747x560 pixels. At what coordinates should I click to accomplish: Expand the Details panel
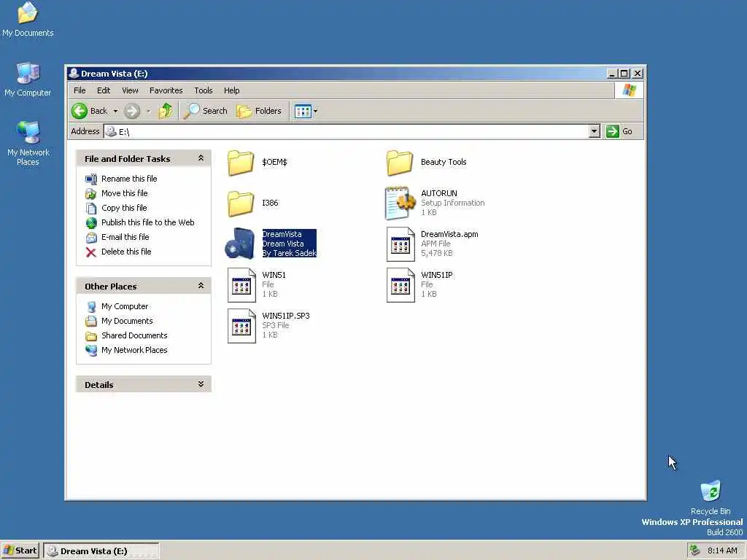point(201,384)
